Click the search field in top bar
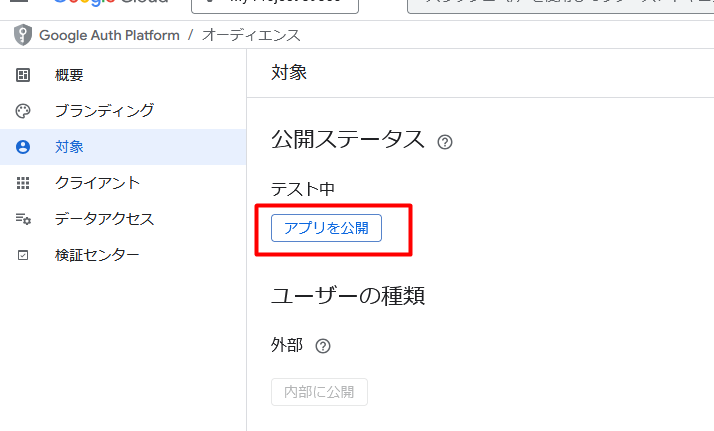Image resolution: width=714 pixels, height=431 pixels. [x=561, y=5]
